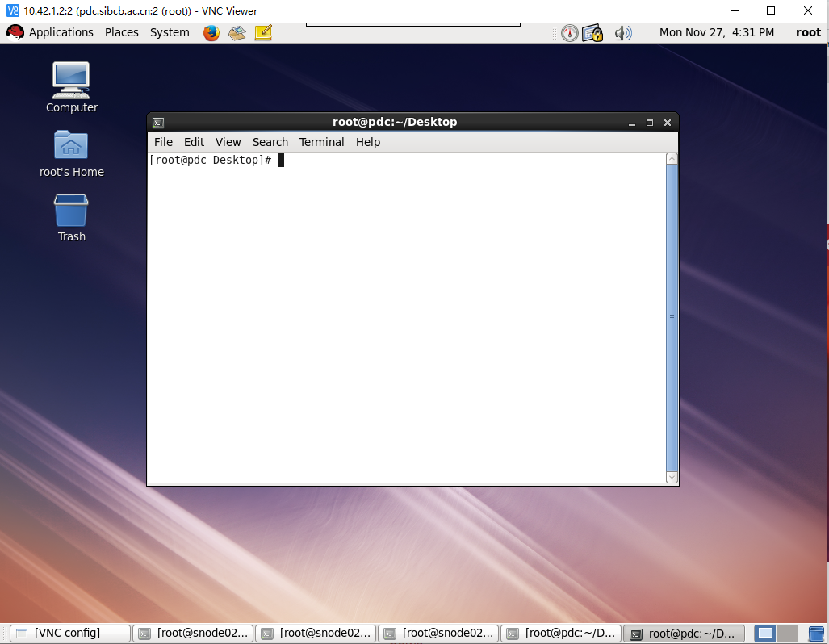Click the mail client icon in the panel

[x=237, y=32]
